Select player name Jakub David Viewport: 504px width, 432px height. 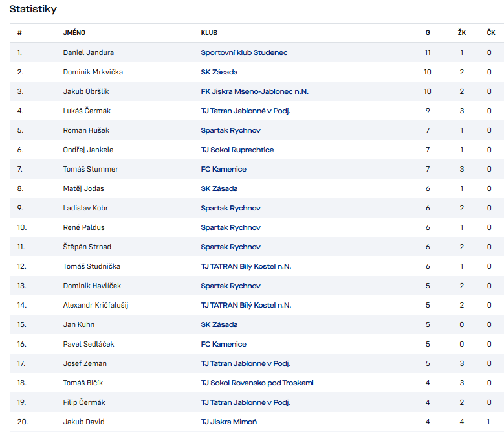click(x=84, y=422)
